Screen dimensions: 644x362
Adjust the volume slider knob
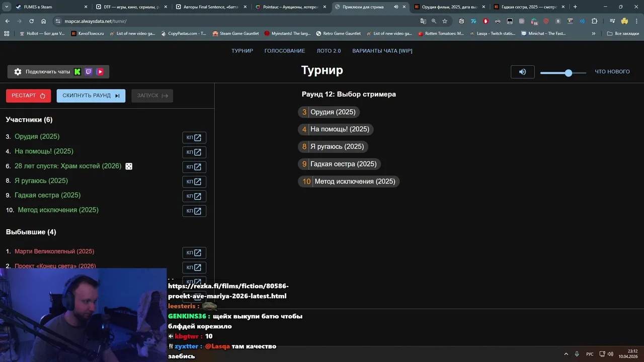pos(569,73)
